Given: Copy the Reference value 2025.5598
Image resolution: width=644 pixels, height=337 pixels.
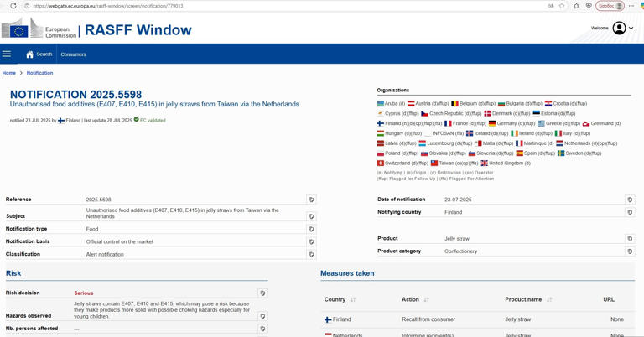Looking at the screenshot, I should [x=311, y=200].
